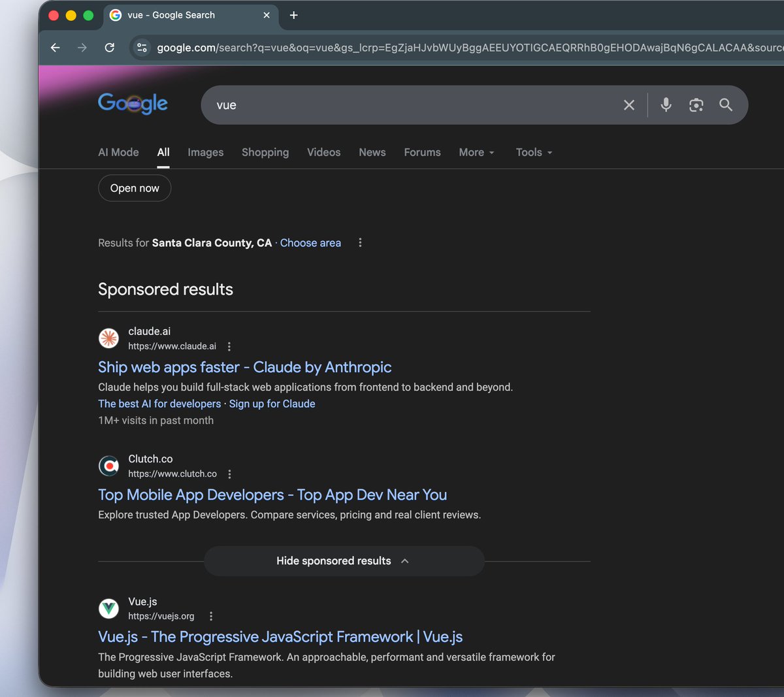Viewport: 784px width, 697px height.
Task: Open three-dot menu next to vuejs.org URL
Action: 211,616
